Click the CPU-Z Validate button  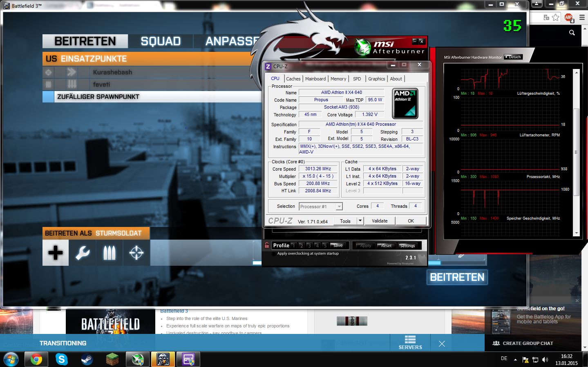click(380, 221)
